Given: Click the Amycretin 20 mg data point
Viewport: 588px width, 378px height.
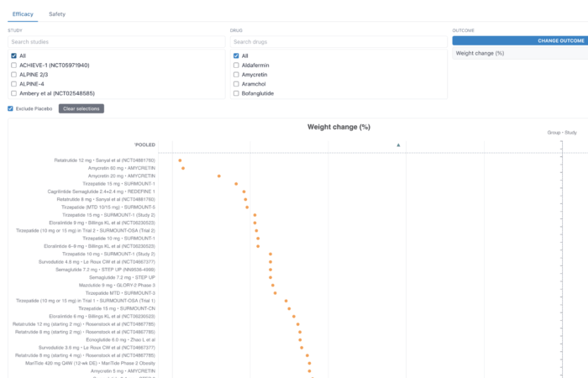Looking at the screenshot, I should [x=218, y=176].
